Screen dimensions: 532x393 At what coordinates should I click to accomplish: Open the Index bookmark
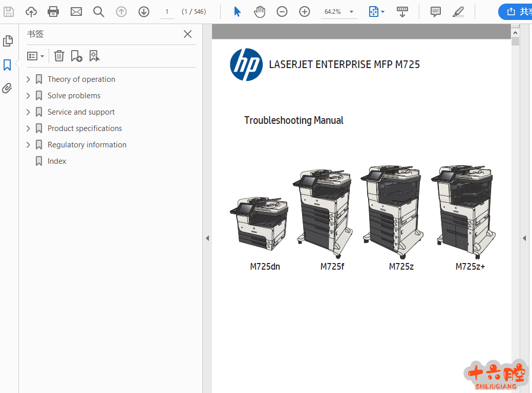[x=57, y=161]
